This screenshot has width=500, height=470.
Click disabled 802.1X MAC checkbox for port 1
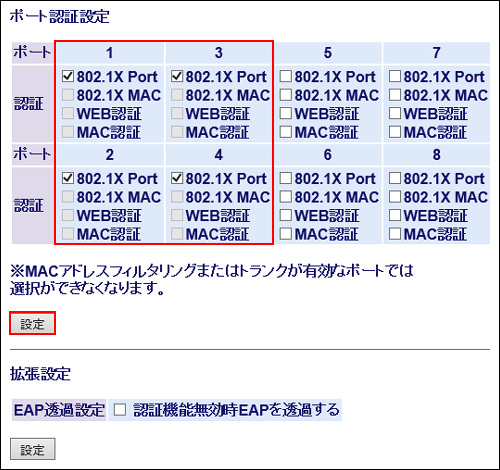(68, 95)
